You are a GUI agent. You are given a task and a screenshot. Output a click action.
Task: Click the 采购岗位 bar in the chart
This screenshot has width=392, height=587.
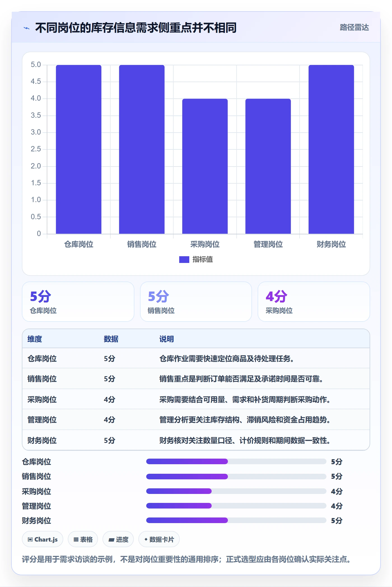tap(205, 166)
